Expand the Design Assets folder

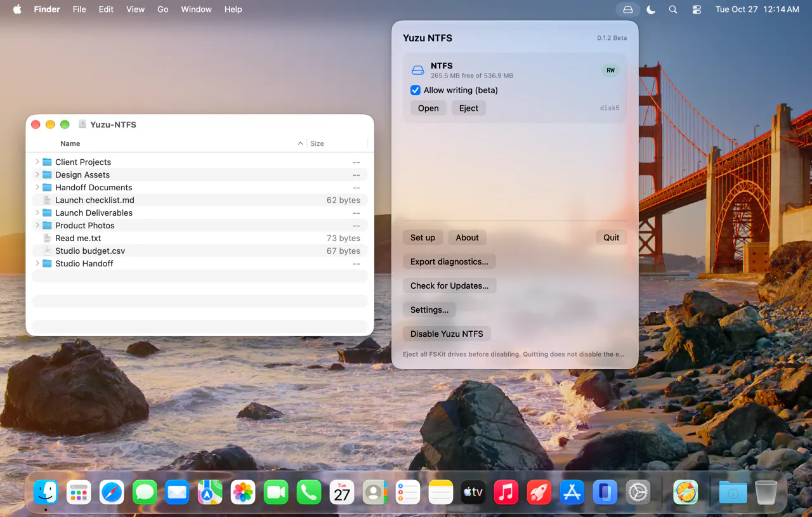coord(37,174)
